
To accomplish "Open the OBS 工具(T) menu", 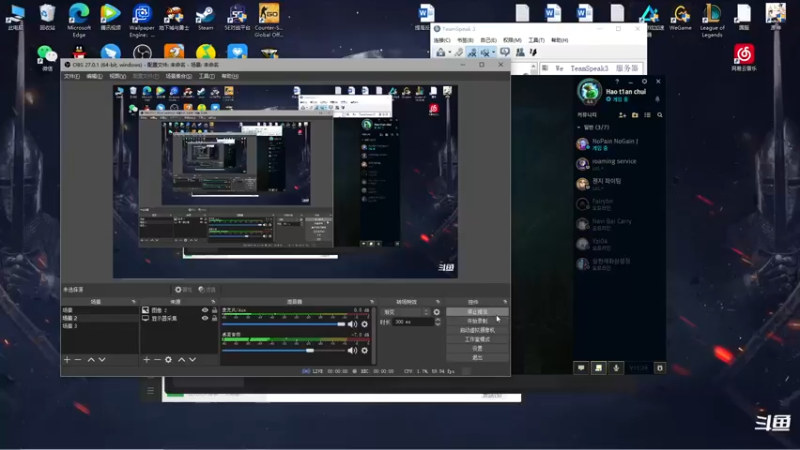I will point(206,77).
